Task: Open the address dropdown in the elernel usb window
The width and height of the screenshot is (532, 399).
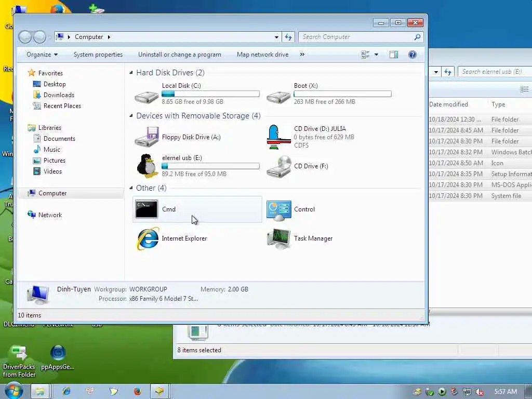Action: pos(436,72)
